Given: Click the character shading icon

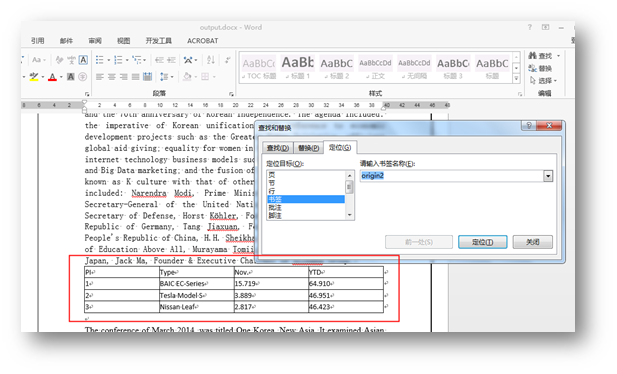Looking at the screenshot, I should click(x=71, y=77).
